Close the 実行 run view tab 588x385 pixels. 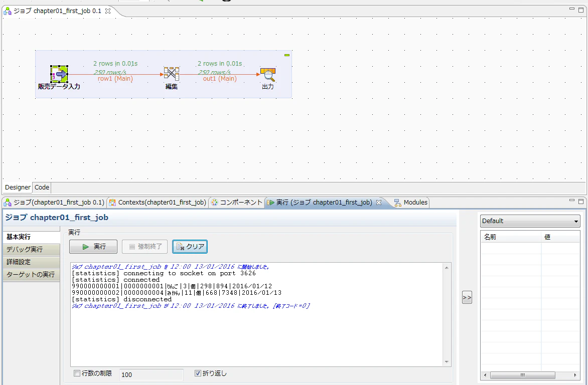379,203
